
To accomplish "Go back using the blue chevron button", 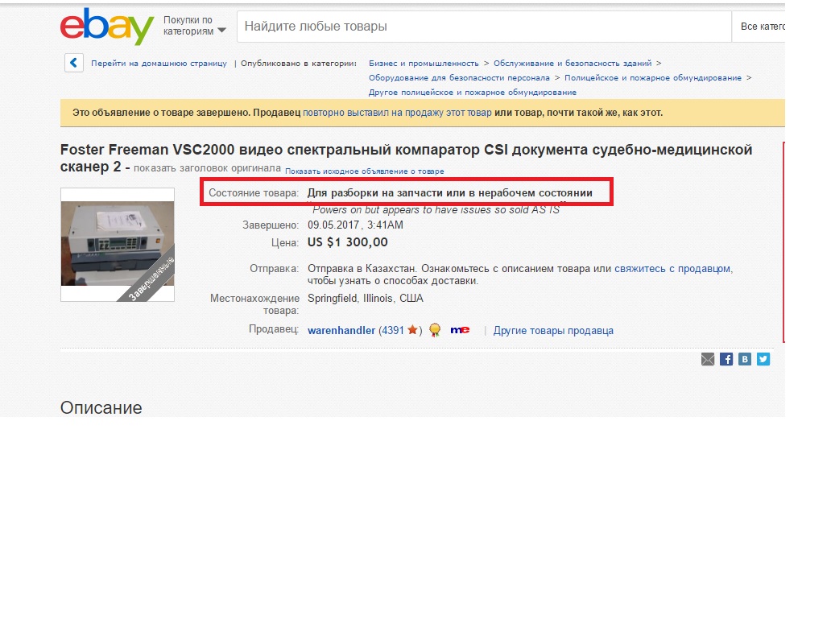I will 73,63.
